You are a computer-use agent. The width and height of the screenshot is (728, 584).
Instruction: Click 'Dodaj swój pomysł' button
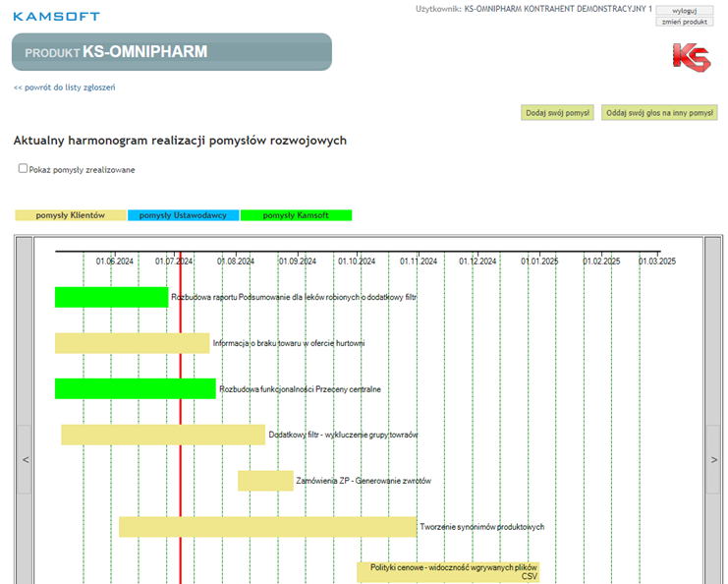point(557,113)
